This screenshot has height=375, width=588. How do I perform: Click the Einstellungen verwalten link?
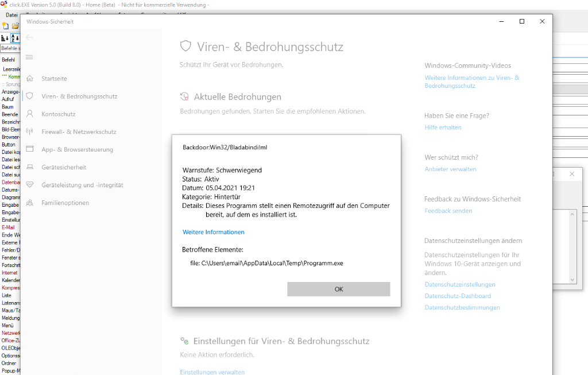212,372
